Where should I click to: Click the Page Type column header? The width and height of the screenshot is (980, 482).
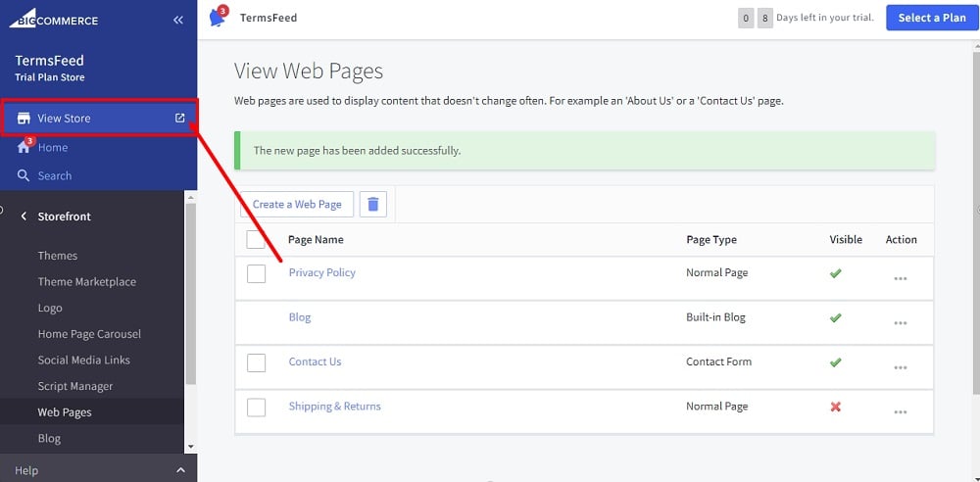click(711, 239)
